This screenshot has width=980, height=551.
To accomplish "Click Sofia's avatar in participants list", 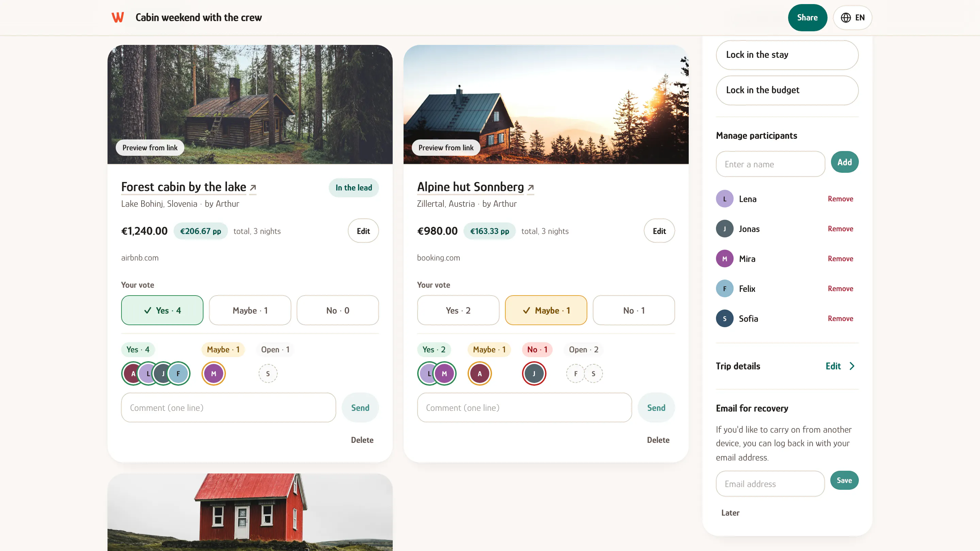I will (x=724, y=319).
